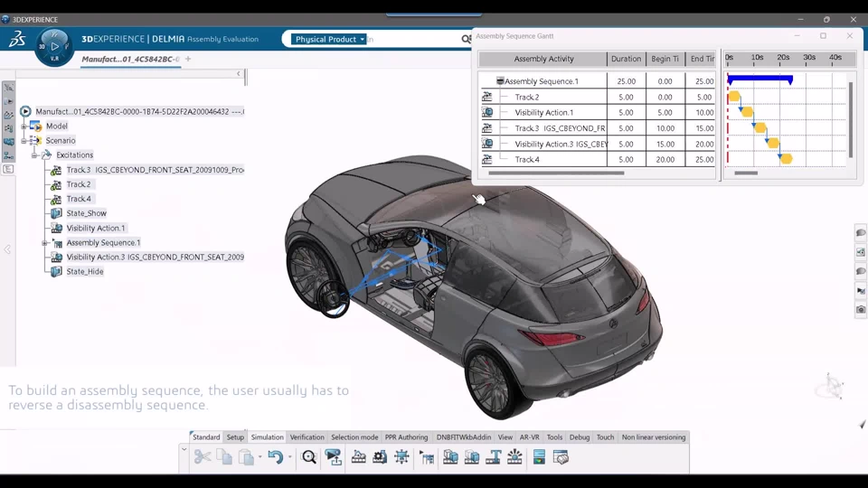Select State_Hide in the tree

85,272
